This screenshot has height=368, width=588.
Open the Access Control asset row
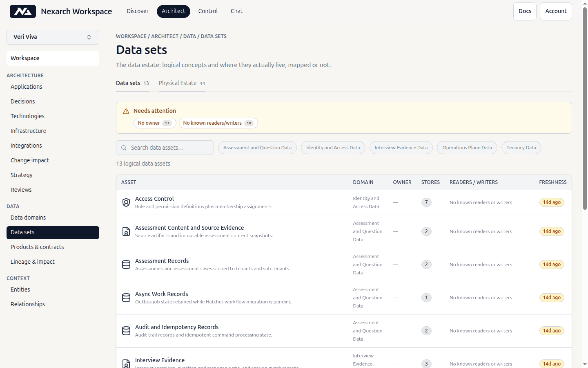click(344, 202)
